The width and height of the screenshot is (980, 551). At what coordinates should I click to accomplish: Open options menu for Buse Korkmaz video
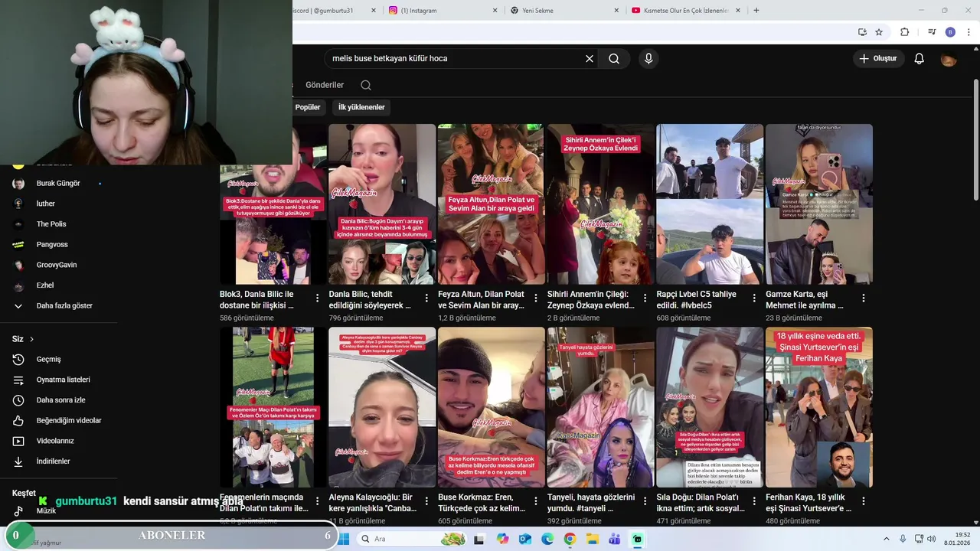[536, 501]
